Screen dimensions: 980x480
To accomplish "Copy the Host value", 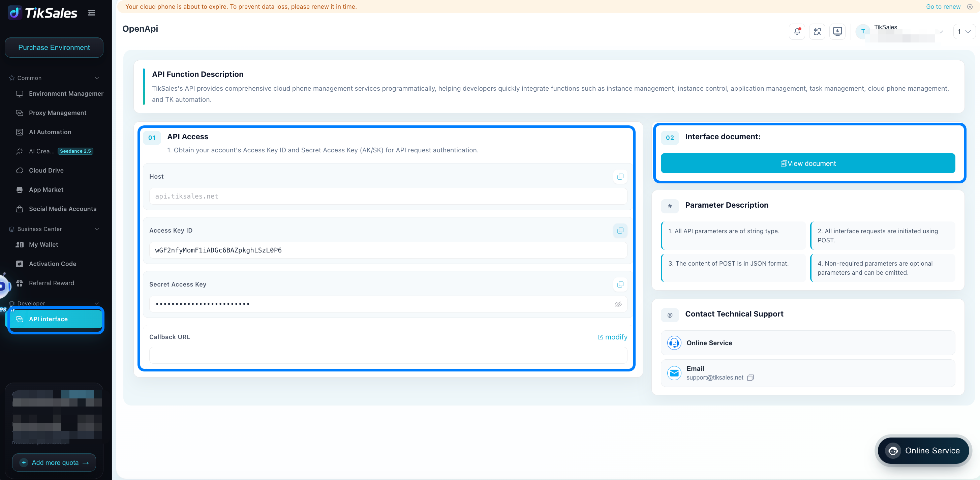I will tap(620, 177).
